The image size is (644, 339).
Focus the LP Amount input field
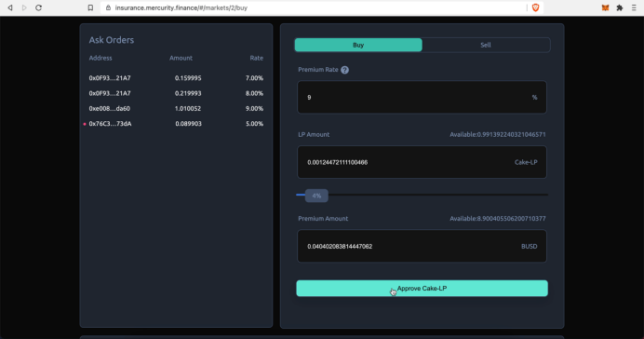coord(422,162)
